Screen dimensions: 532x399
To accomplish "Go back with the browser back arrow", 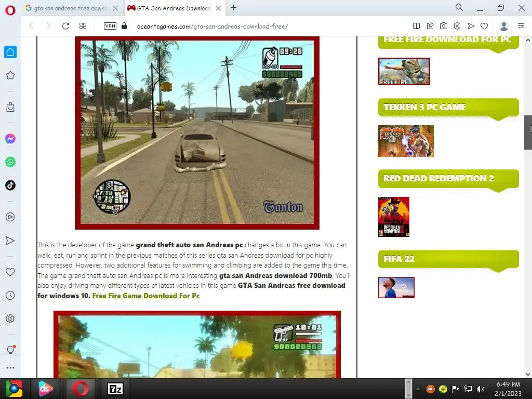I will [x=31, y=26].
